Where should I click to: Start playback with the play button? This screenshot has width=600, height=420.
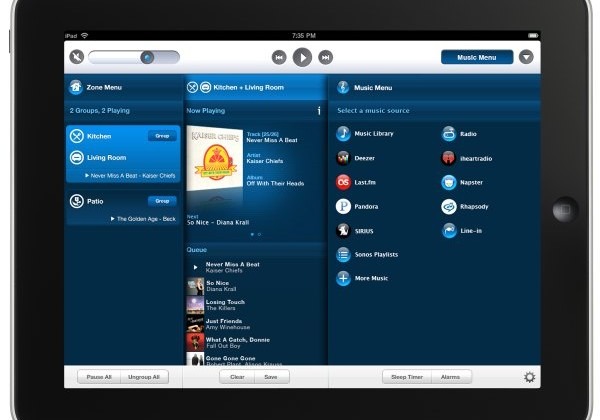point(302,57)
